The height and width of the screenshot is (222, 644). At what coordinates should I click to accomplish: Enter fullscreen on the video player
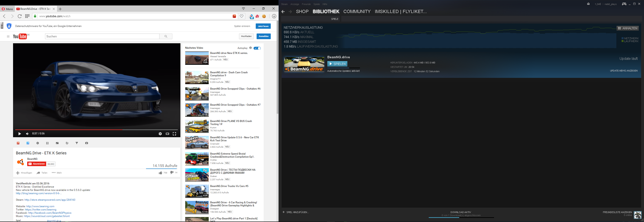pyautogui.click(x=175, y=134)
